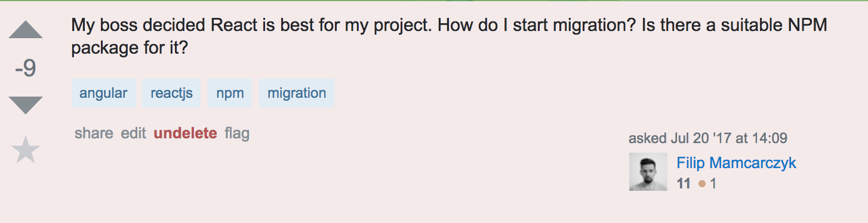
Task: Undelete the question
Action: [x=185, y=133]
